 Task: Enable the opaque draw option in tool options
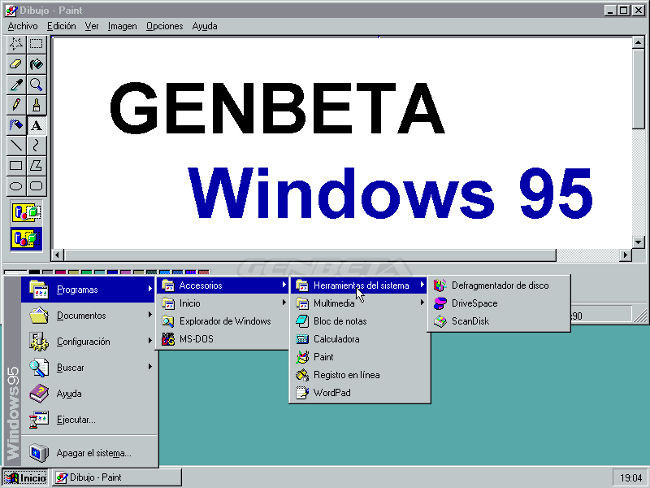tap(26, 213)
